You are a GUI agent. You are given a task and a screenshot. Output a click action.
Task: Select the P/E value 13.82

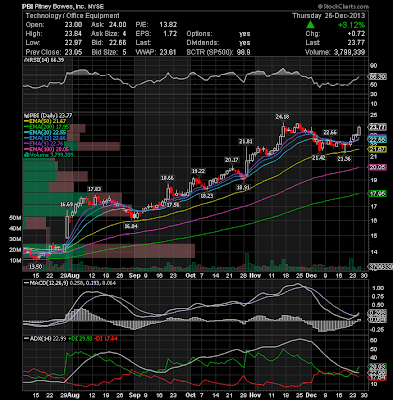pos(168,25)
